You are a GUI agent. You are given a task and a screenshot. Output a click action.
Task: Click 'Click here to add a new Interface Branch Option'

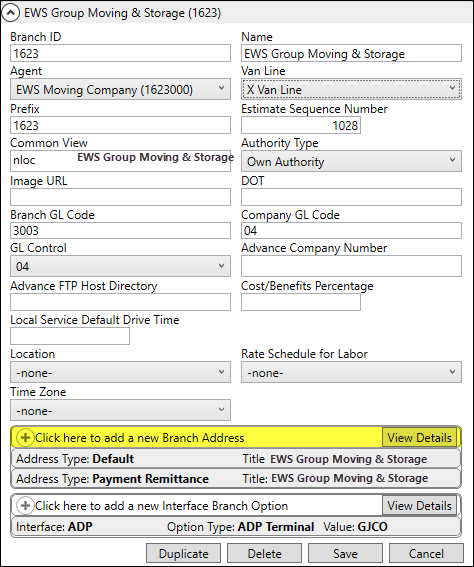[x=161, y=505]
